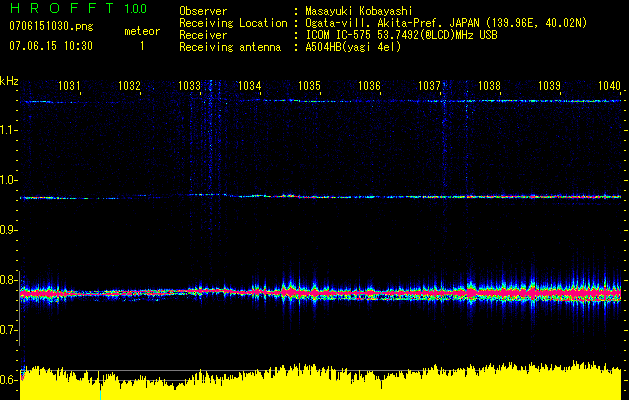Click frequency axis label 1.0
This screenshot has width=629, height=400.
tap(8, 180)
